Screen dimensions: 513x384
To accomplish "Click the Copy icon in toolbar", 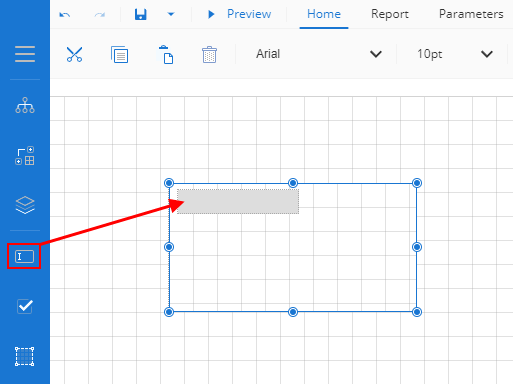I will [119, 54].
